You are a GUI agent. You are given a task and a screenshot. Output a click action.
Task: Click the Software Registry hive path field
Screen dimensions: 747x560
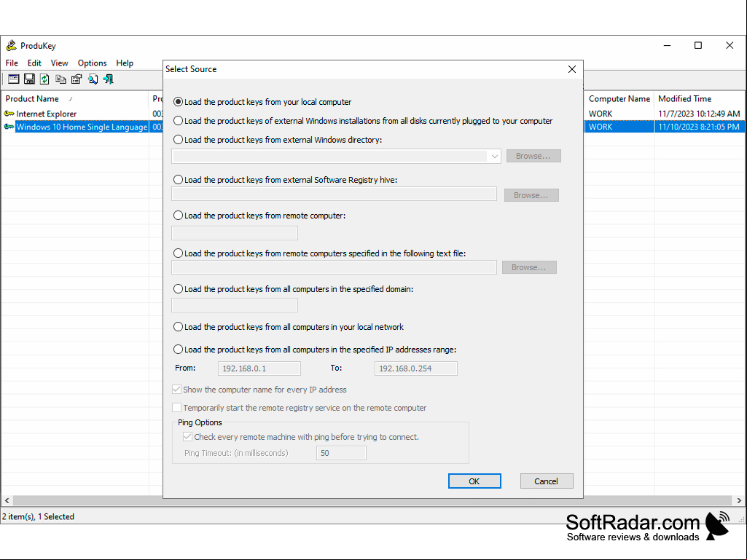334,194
